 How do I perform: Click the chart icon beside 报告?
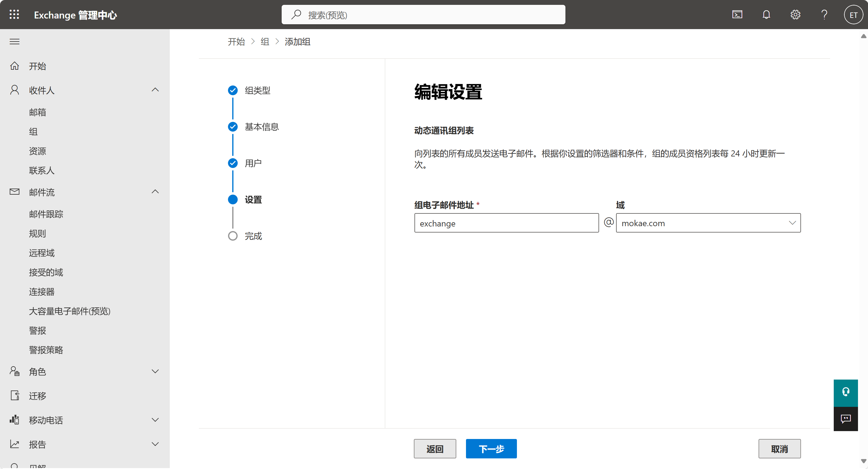point(15,444)
